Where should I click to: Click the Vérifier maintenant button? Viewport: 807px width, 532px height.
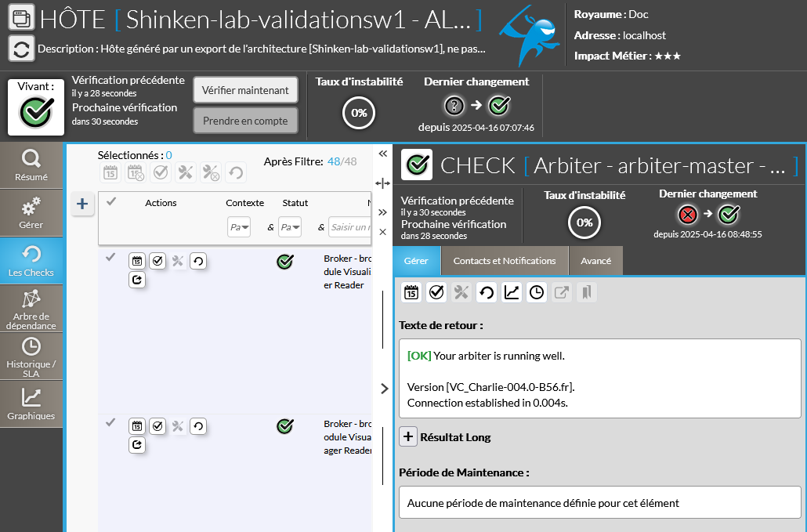tap(245, 90)
